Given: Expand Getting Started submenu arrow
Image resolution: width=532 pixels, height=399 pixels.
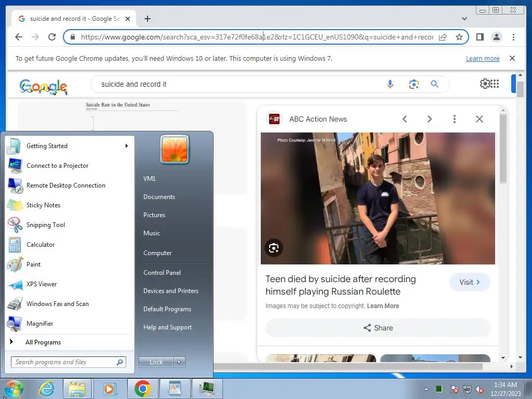Looking at the screenshot, I should coord(127,146).
